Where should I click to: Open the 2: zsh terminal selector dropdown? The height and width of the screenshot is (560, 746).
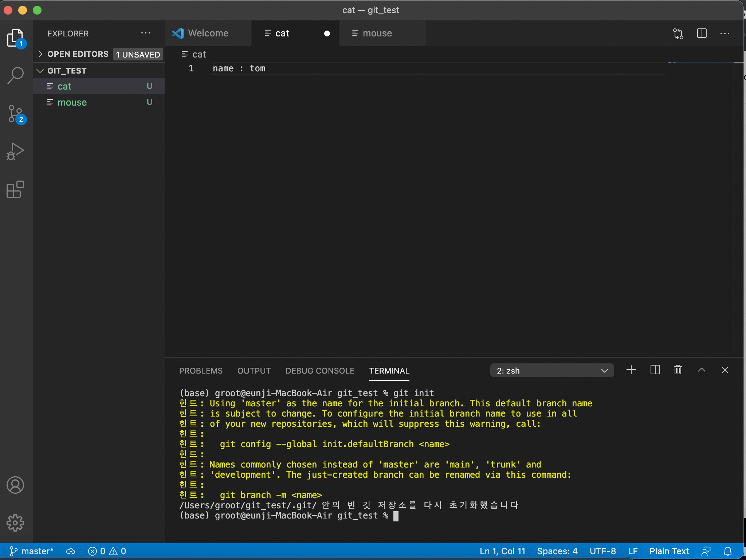click(552, 371)
